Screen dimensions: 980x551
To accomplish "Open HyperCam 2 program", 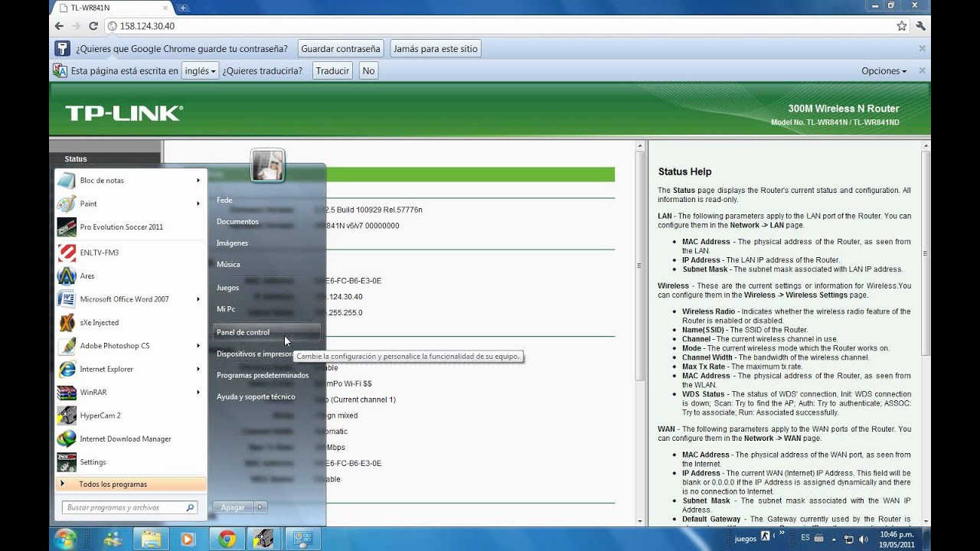I will coord(130,416).
